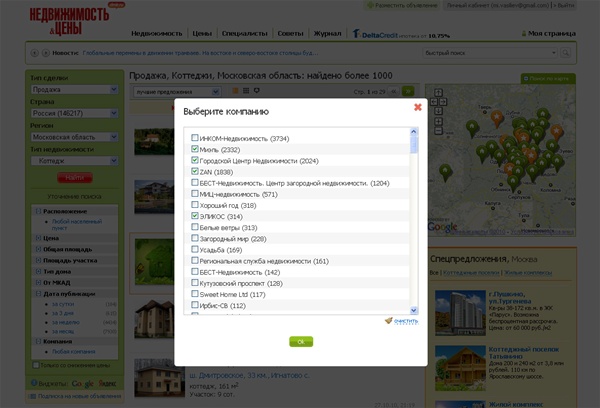Uncheck the ZAN (1838) checkbox

click(195, 171)
